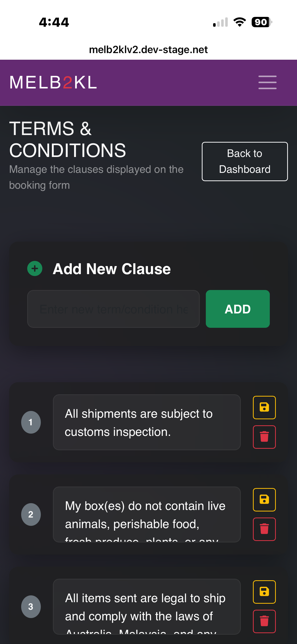The width and height of the screenshot is (297, 644).
Task: Save clause 2 with the yellow save icon
Action: click(264, 500)
